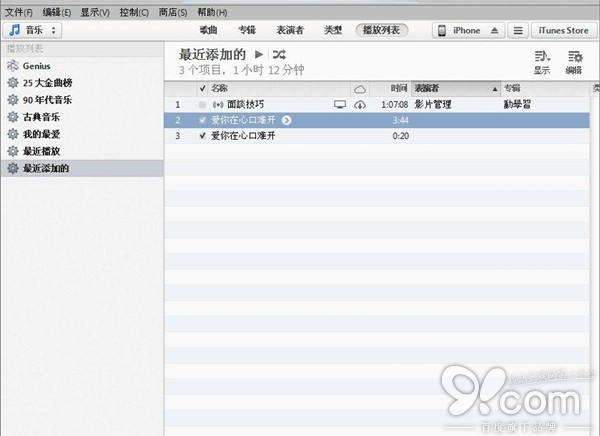Click the 勤學習 album cell

pyautogui.click(x=517, y=105)
